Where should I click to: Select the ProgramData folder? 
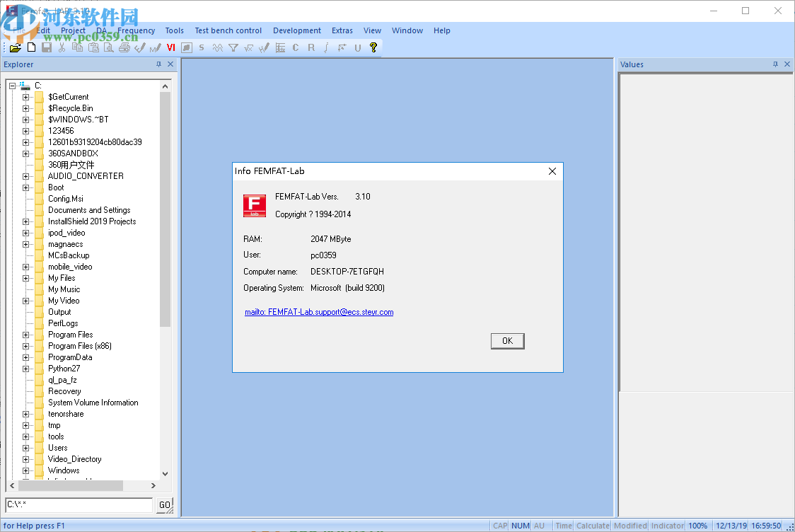(x=70, y=357)
